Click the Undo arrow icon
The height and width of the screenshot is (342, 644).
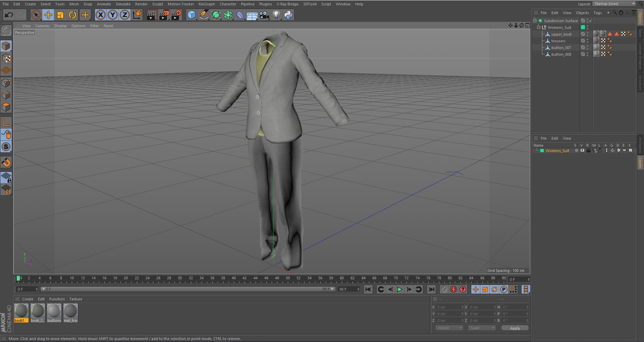pyautogui.click(x=9, y=15)
